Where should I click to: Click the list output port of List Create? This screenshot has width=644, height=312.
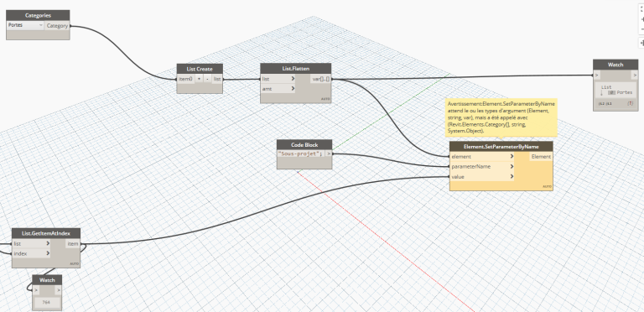coord(217,79)
